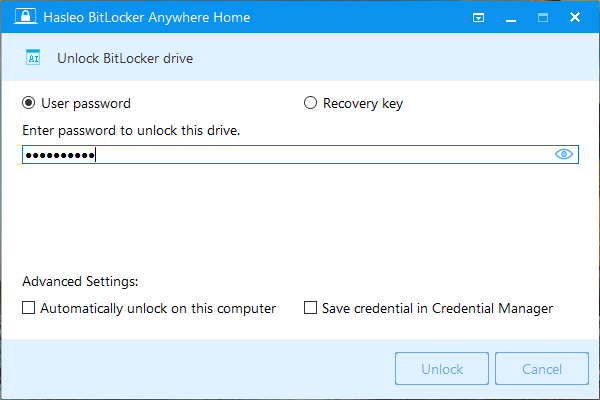
Task: Click the BitLocker drive icon in header
Action: (x=33, y=58)
